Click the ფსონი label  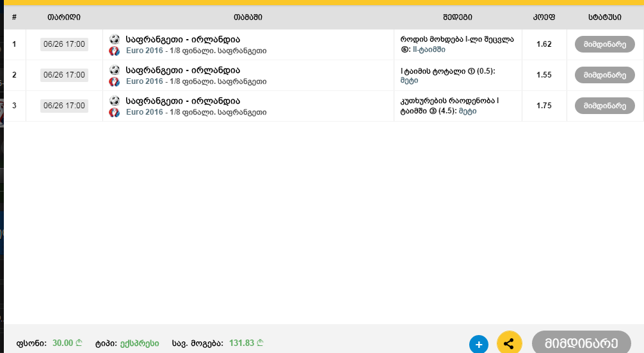(x=31, y=343)
